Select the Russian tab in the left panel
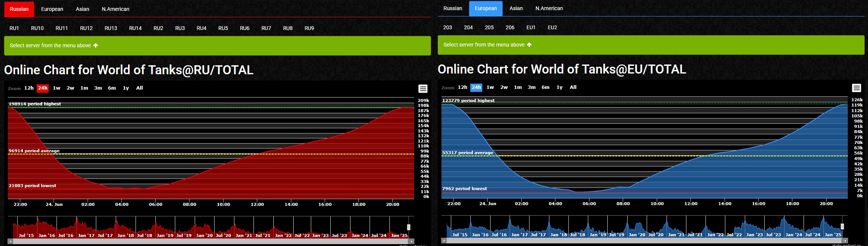Screen dimensions: 868x246 click(19, 9)
